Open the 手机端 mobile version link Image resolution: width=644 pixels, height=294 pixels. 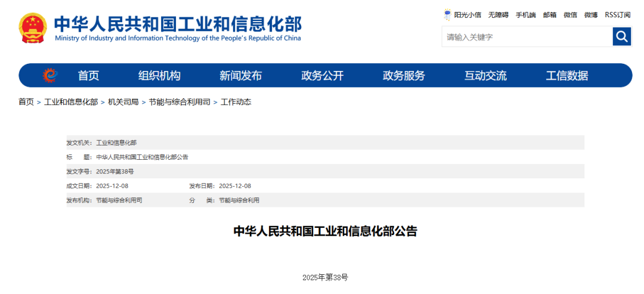click(525, 15)
